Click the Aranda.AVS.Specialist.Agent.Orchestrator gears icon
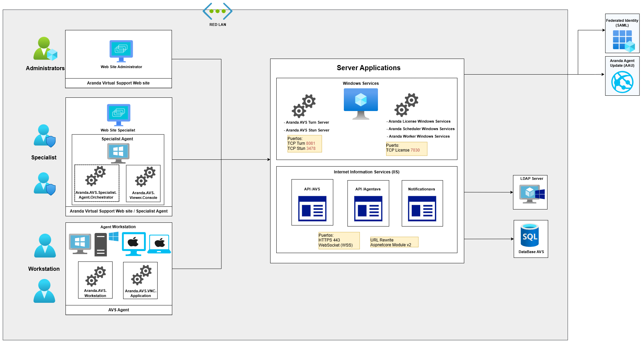 (x=96, y=176)
